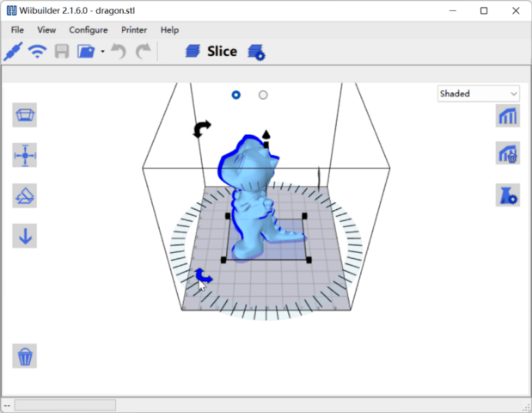
Task: Click the WiFi connection icon
Action: 37,51
